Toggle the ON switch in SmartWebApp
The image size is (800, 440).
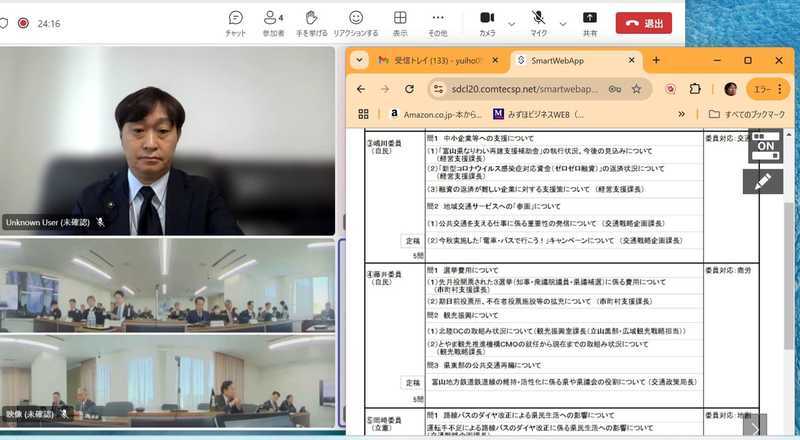coord(764,145)
